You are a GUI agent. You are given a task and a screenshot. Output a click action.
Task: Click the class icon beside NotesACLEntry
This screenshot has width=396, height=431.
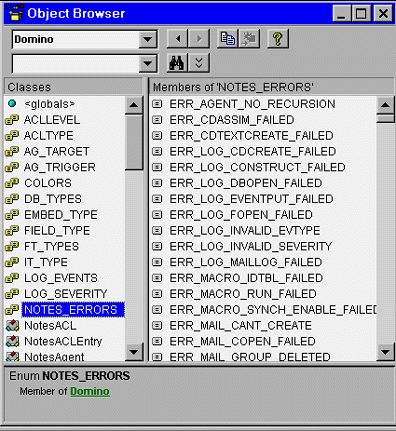[13, 341]
